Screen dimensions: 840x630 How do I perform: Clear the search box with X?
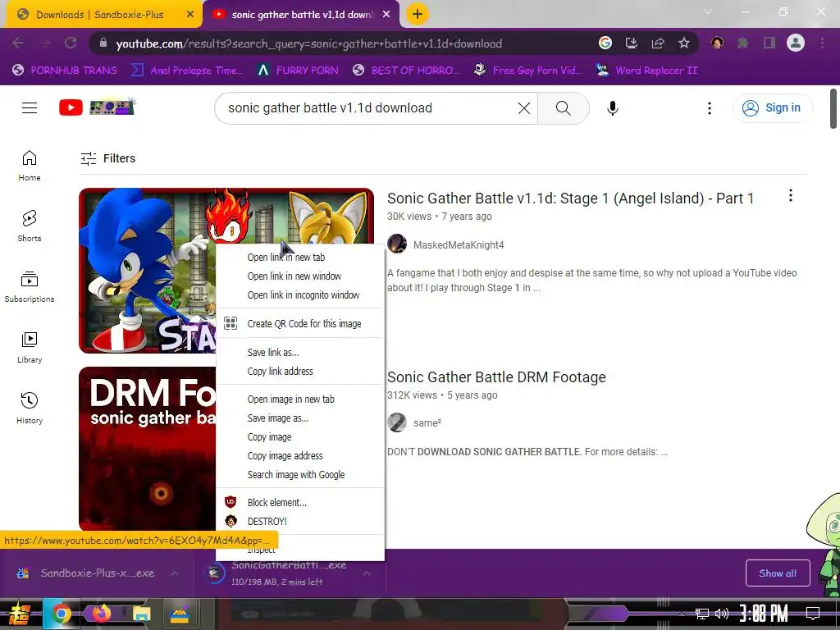click(524, 108)
